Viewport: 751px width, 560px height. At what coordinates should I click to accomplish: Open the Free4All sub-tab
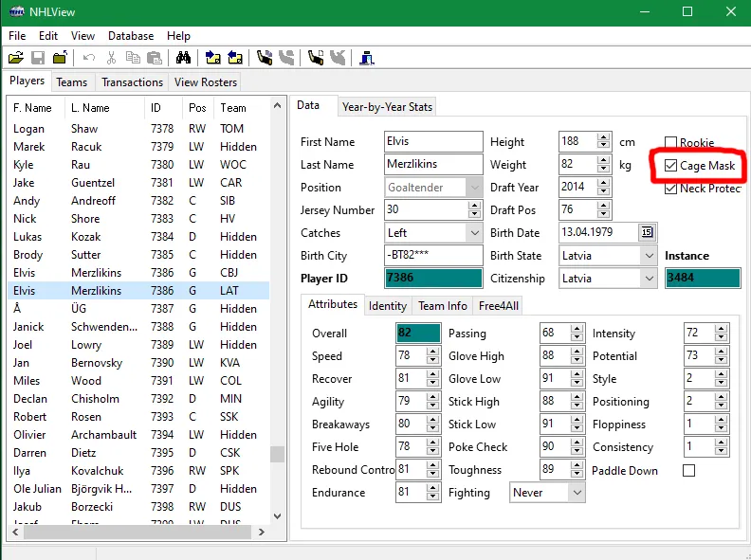[499, 306]
